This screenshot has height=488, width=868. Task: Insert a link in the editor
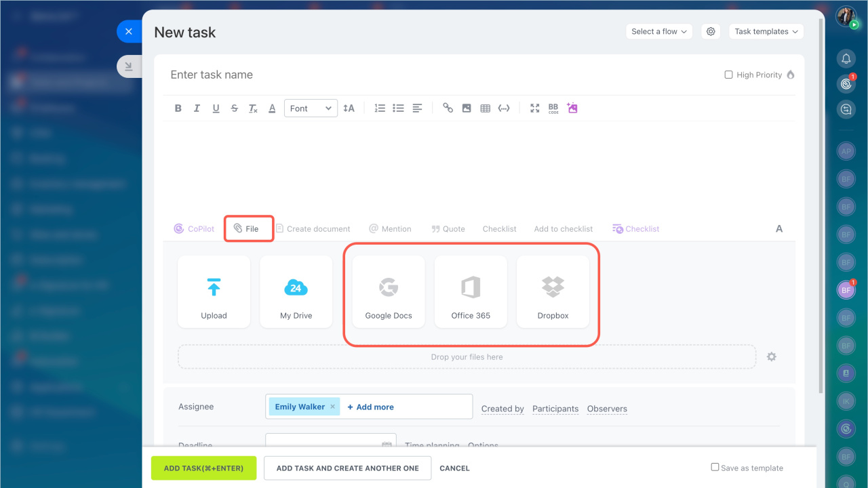pyautogui.click(x=448, y=108)
